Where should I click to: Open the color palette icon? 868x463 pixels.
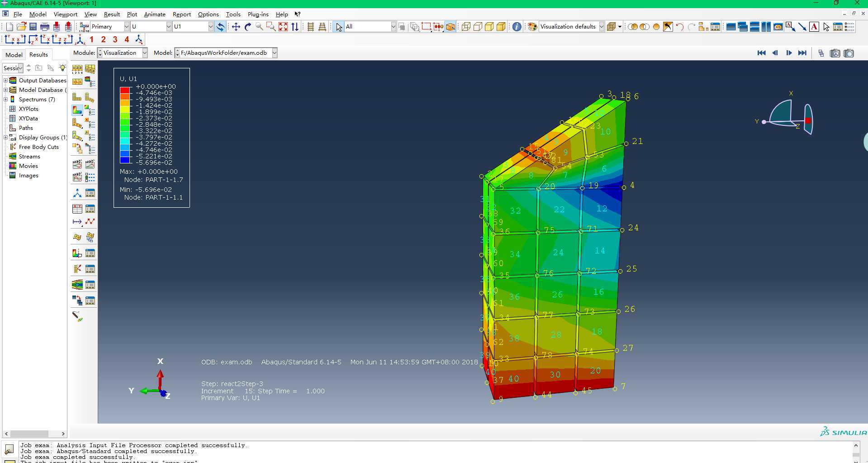pyautogui.click(x=532, y=27)
